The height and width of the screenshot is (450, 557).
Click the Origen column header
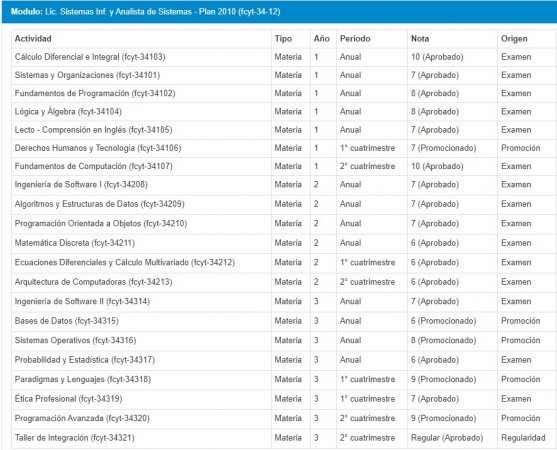[x=514, y=39]
